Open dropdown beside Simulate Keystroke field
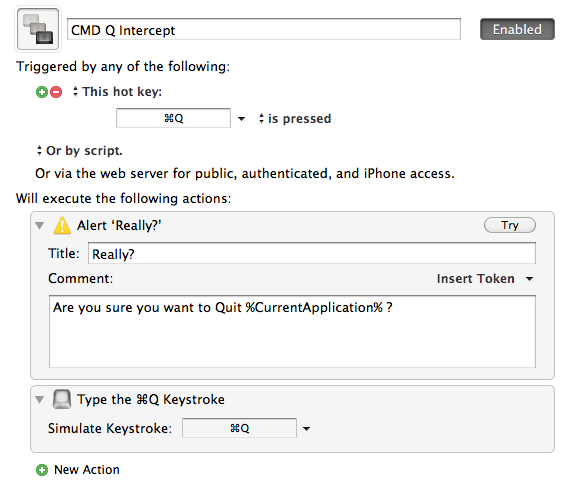 [306, 429]
